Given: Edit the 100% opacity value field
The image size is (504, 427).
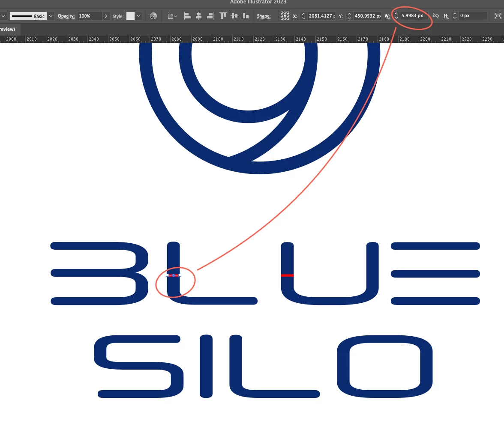Looking at the screenshot, I should pos(90,16).
